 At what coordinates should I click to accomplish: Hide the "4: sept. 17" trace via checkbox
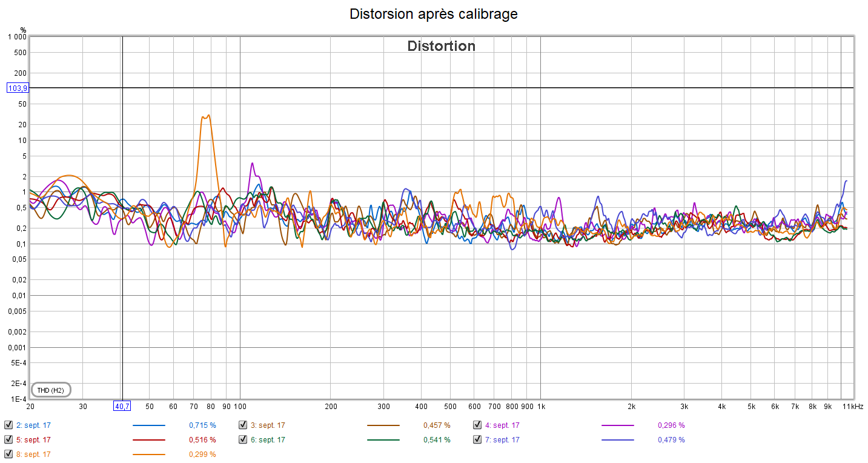477,425
